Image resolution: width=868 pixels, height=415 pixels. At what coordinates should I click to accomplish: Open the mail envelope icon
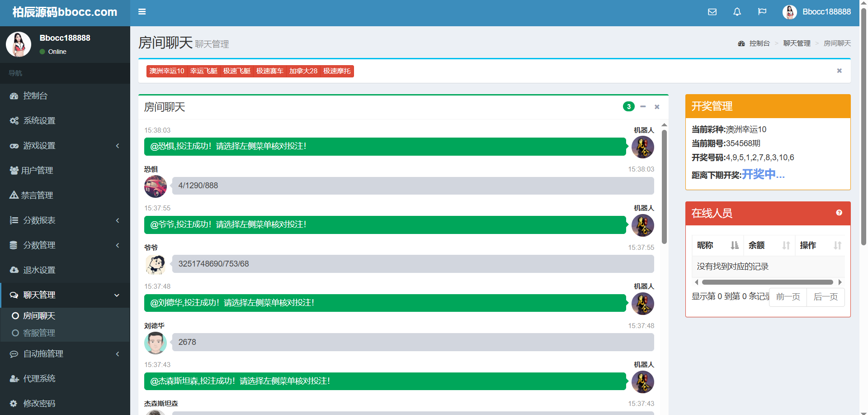(712, 12)
